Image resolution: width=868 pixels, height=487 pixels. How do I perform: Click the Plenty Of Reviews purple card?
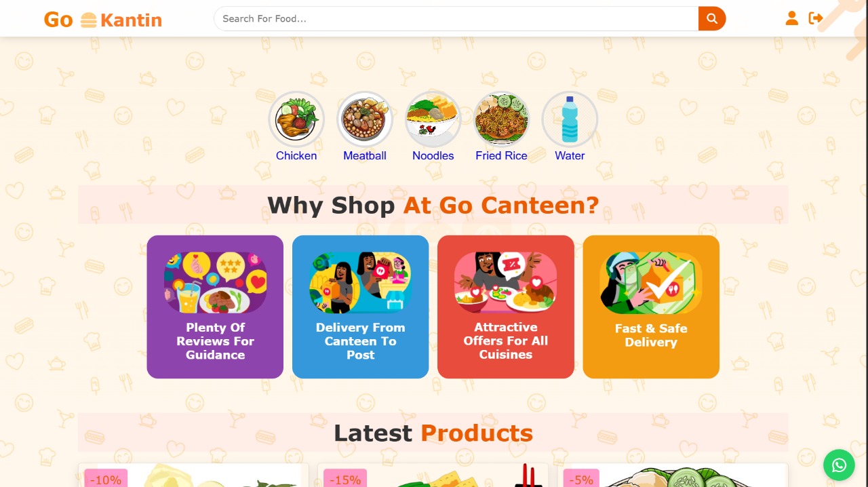point(215,307)
